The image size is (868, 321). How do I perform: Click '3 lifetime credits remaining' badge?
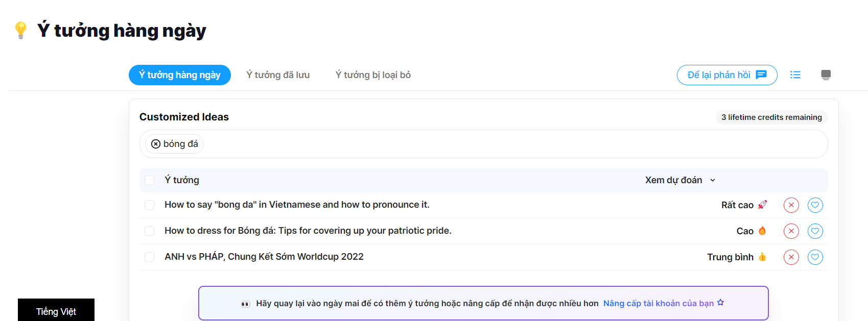coord(771,117)
